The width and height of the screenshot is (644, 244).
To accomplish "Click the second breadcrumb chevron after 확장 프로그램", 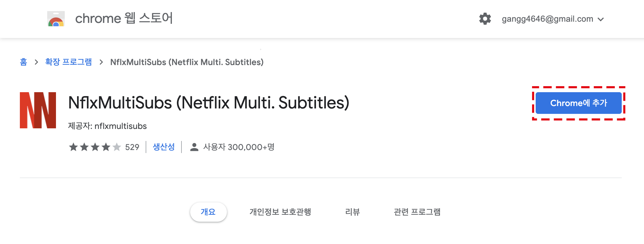I will 101,62.
